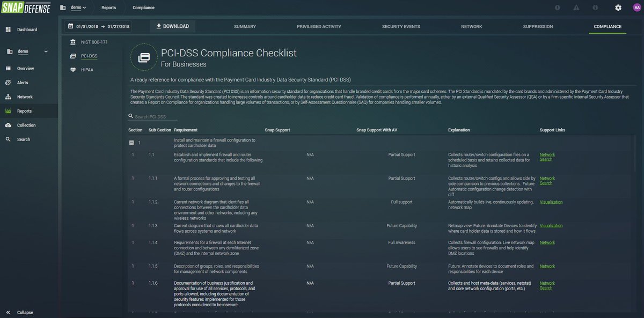Click the Support Links column header
Viewport: 644px width, 318px height.
(x=552, y=130)
